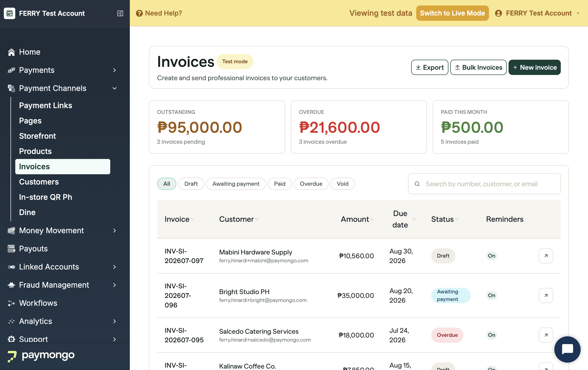
Task: Click the Home house icon
Action: 11,52
